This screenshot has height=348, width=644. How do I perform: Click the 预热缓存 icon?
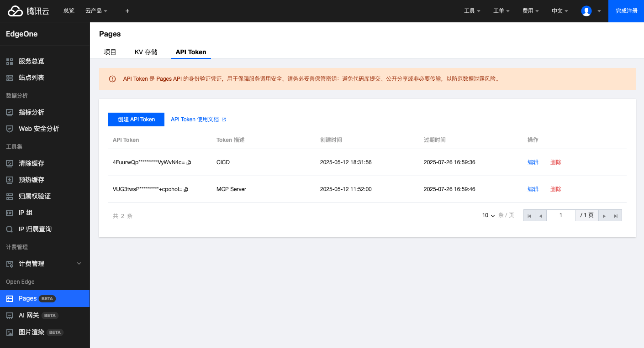pyautogui.click(x=10, y=180)
